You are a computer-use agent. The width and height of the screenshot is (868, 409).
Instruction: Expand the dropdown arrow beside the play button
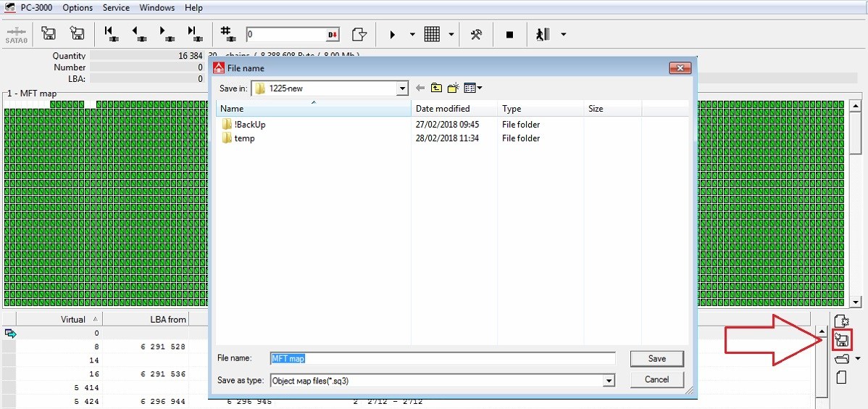(412, 34)
